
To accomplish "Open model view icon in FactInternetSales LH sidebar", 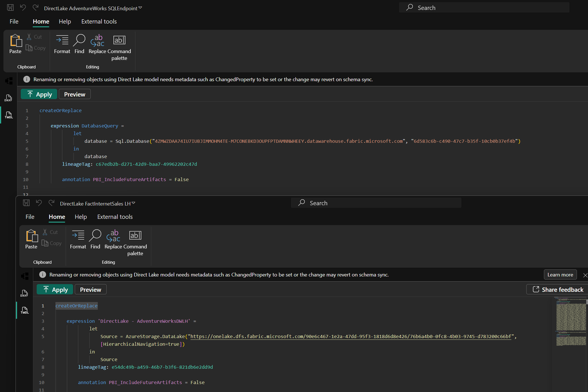I will pyautogui.click(x=24, y=276).
